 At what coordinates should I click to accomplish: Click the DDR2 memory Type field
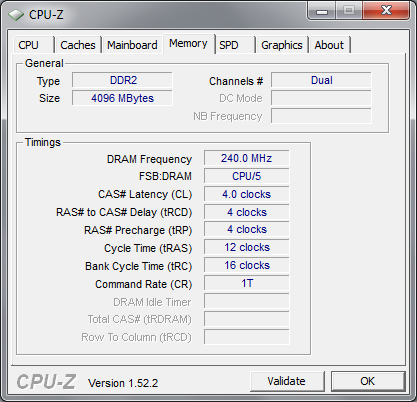pyautogui.click(x=122, y=80)
